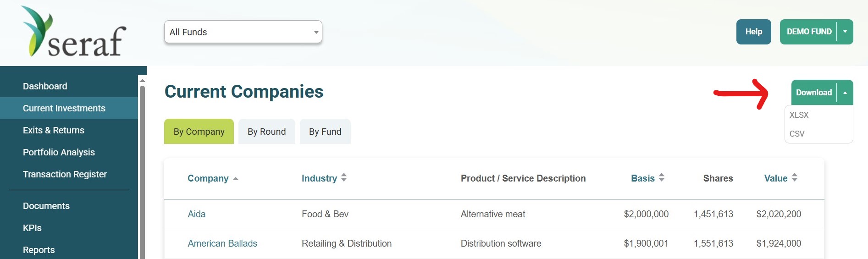
Task: Sort by Industry using the sort arrows
Action: point(344,178)
